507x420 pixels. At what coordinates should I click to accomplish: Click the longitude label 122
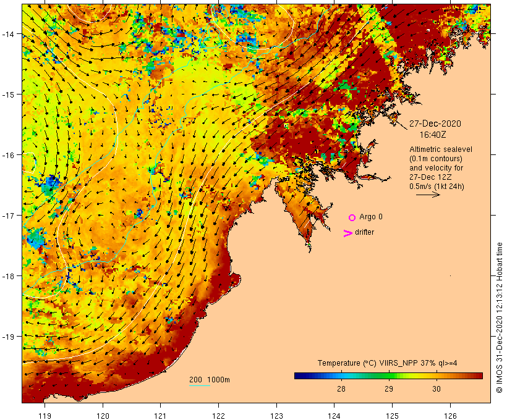219,416
